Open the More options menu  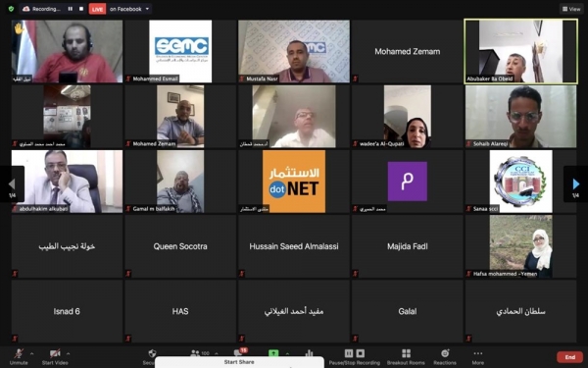(478, 357)
